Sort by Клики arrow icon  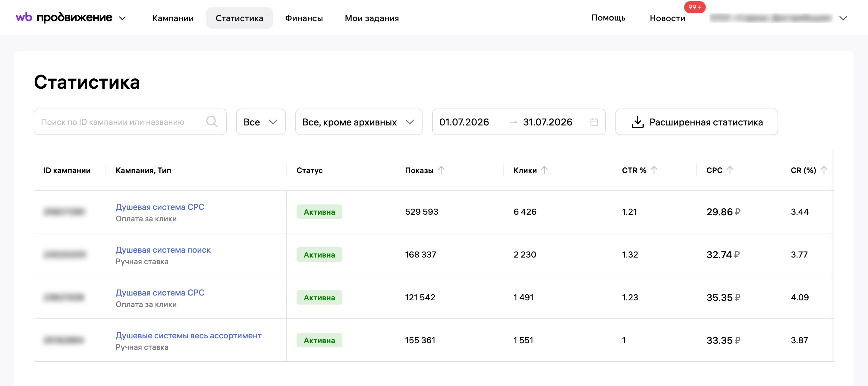(x=544, y=170)
